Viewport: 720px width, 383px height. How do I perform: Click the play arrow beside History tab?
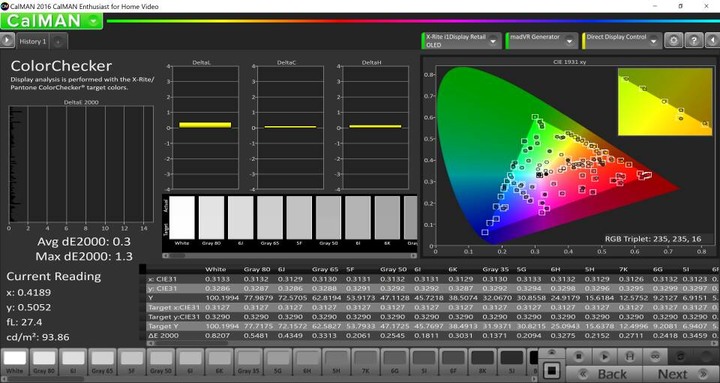click(x=7, y=41)
